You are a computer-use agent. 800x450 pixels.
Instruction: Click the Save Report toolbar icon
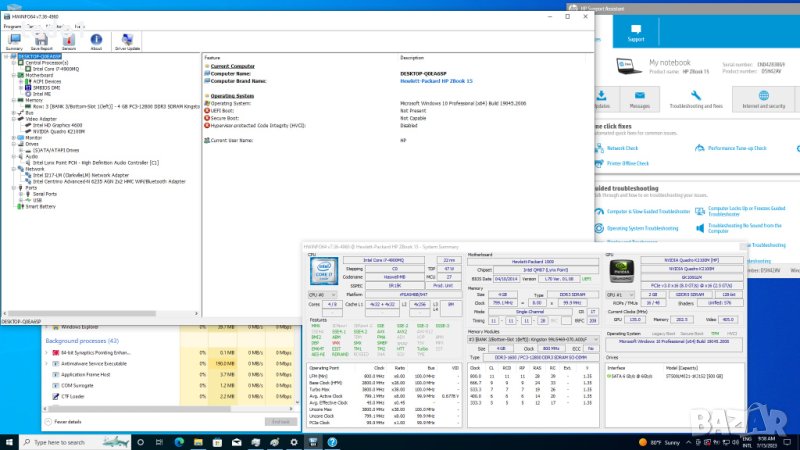[x=42, y=38]
